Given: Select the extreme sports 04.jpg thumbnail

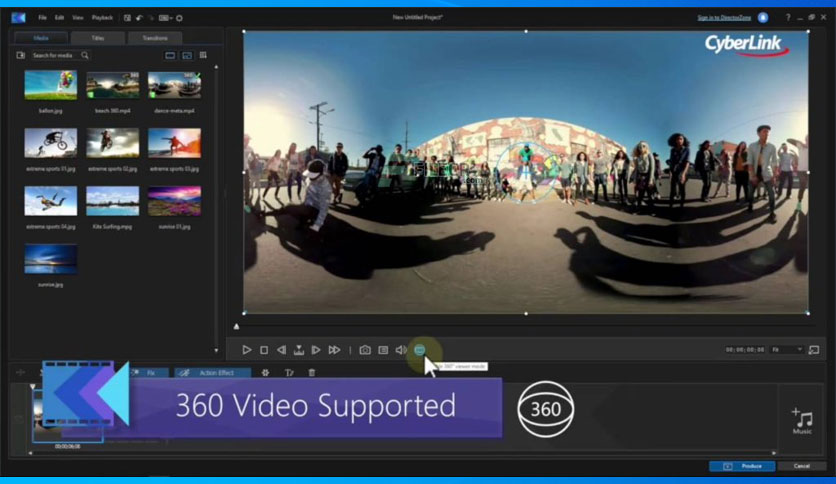Looking at the screenshot, I should click(x=51, y=201).
